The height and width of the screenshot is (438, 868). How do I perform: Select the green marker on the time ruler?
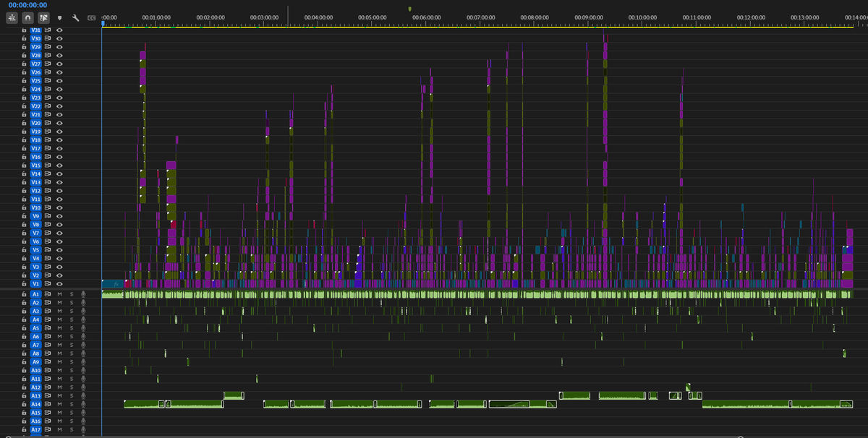(x=410, y=9)
